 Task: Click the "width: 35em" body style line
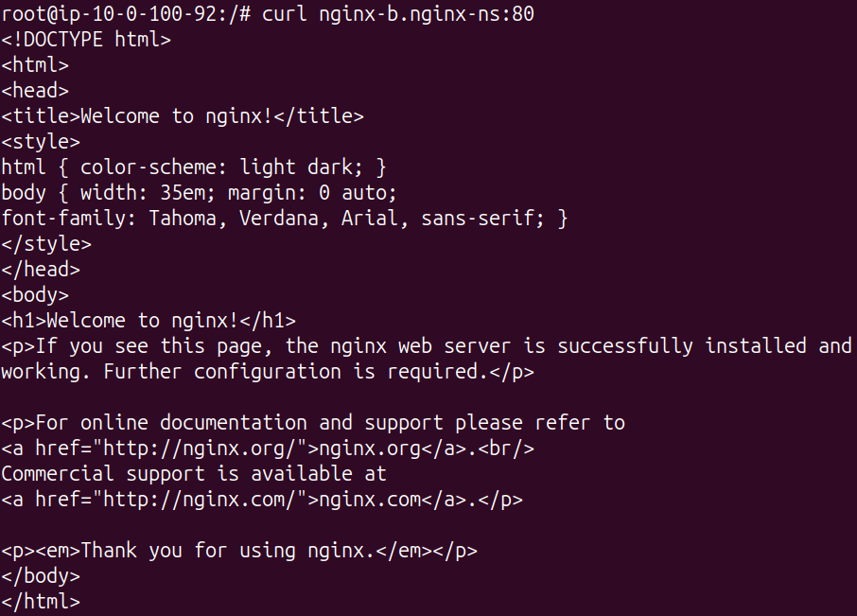199,193
